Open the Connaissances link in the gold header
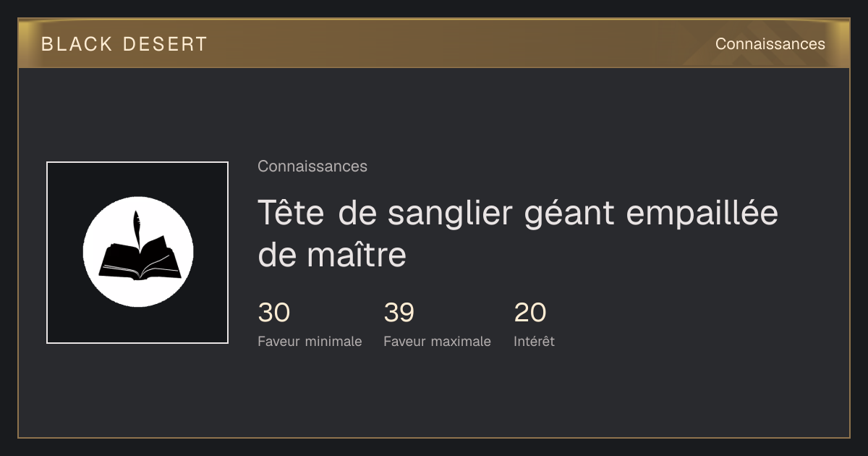 (770, 44)
